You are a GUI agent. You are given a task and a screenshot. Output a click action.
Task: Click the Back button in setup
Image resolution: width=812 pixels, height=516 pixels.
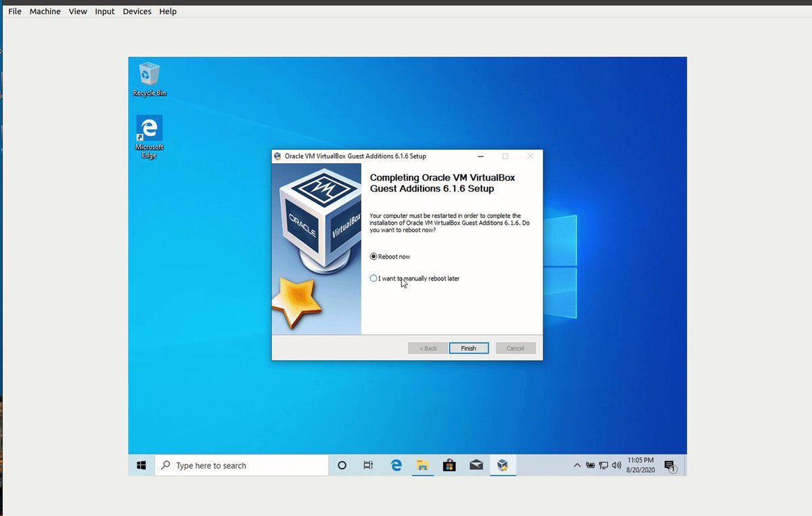428,348
